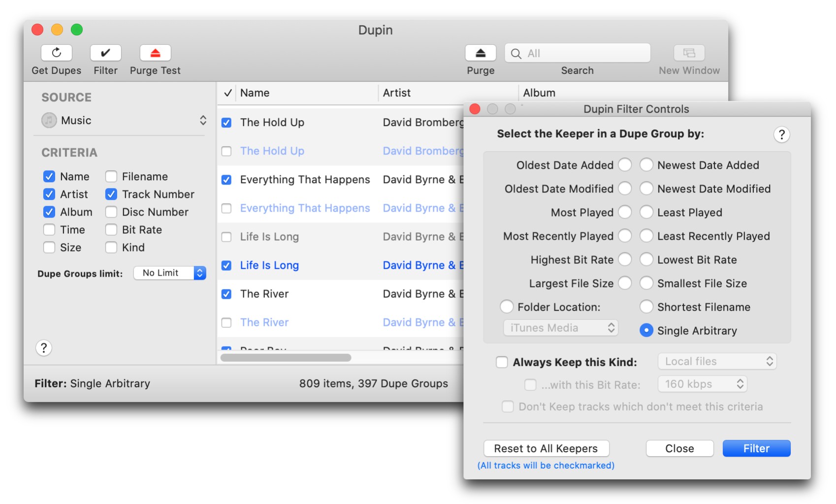Click the Reset to All Keepers button
This screenshot has width=836, height=504.
[546, 448]
